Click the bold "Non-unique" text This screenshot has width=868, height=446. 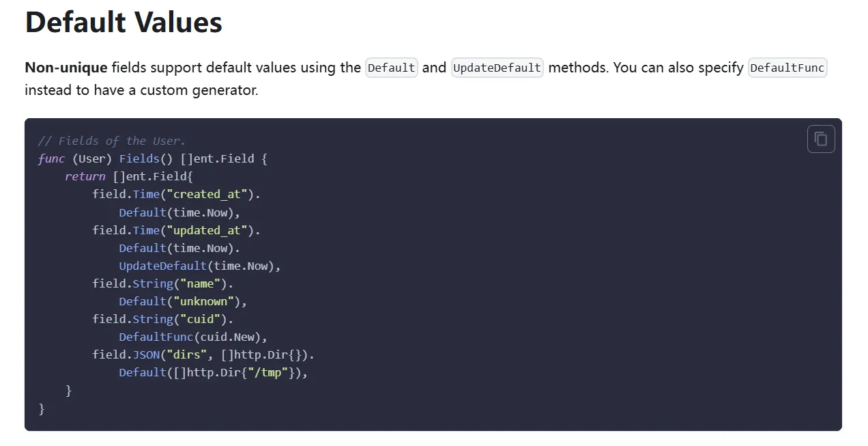pos(66,68)
